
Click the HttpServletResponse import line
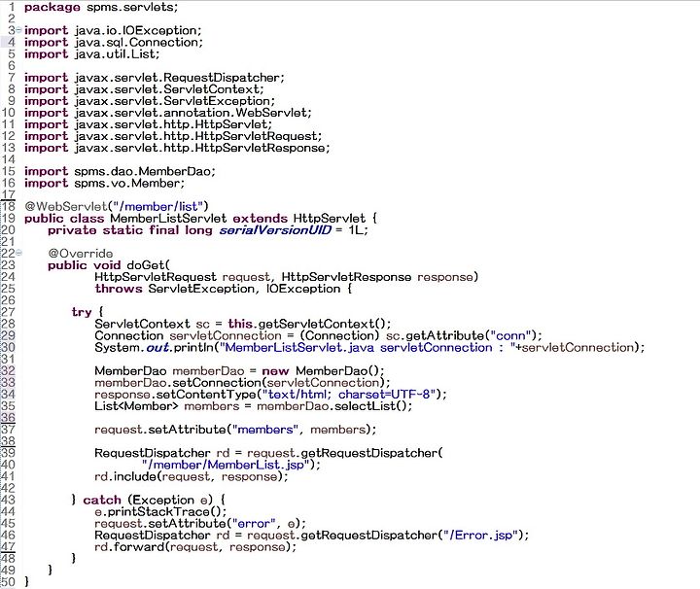point(177,148)
